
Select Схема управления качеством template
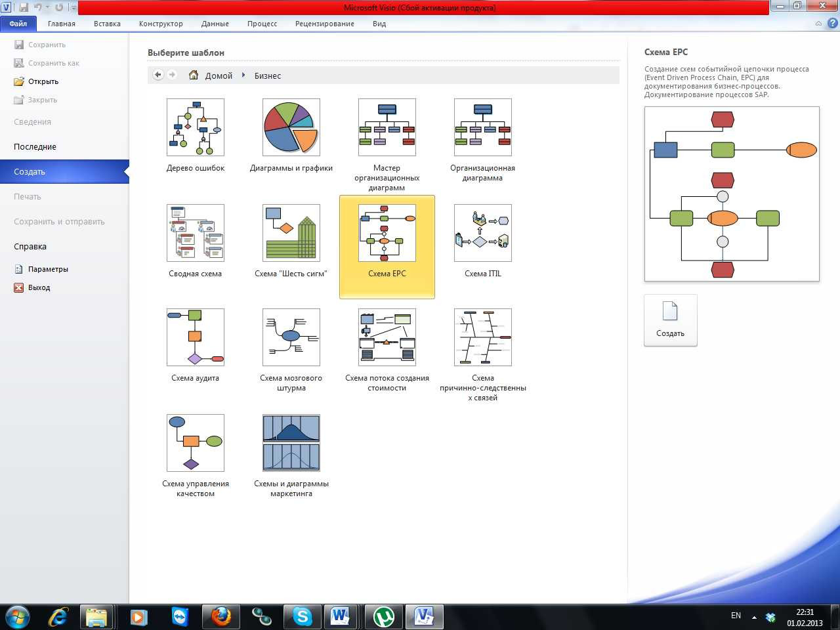tap(196, 443)
